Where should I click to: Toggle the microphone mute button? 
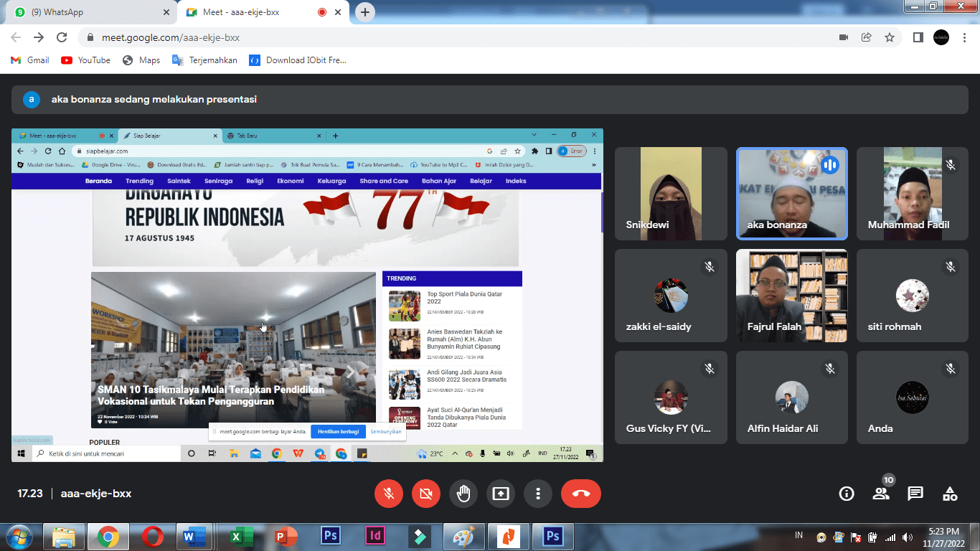point(389,494)
